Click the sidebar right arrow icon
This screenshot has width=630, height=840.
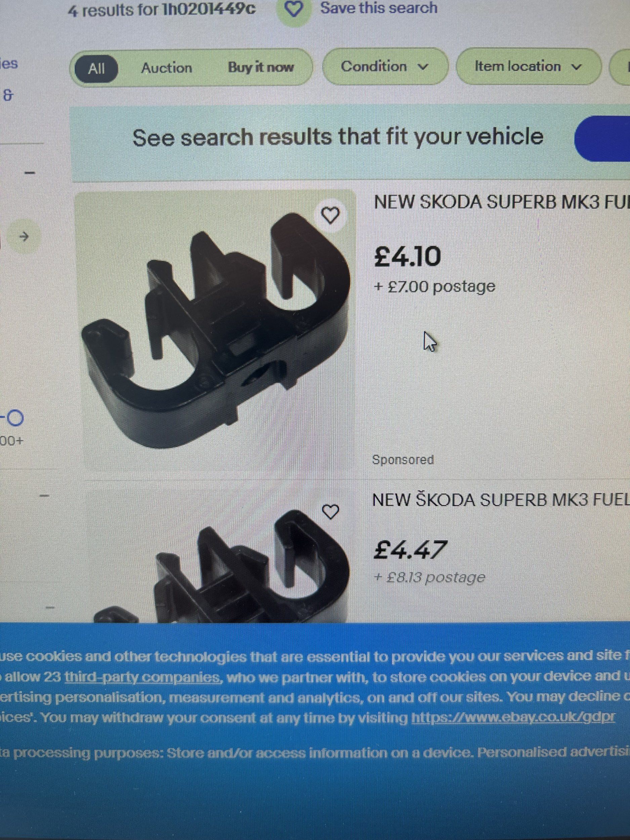click(x=24, y=237)
